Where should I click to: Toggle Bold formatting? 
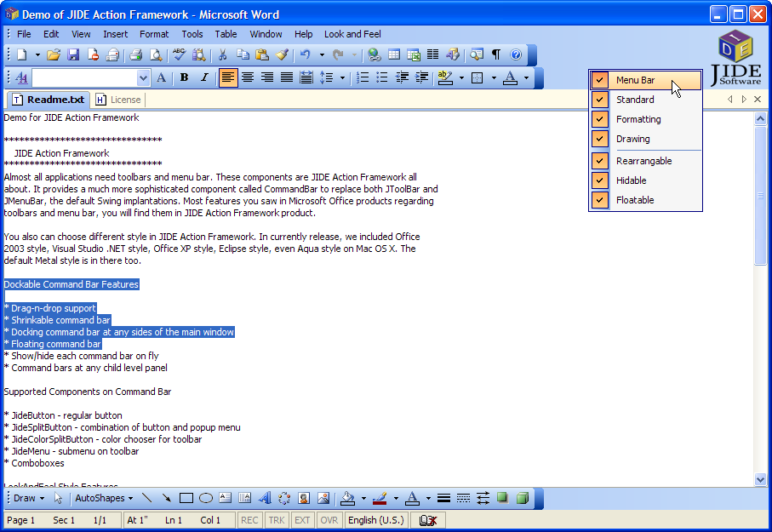(x=184, y=77)
